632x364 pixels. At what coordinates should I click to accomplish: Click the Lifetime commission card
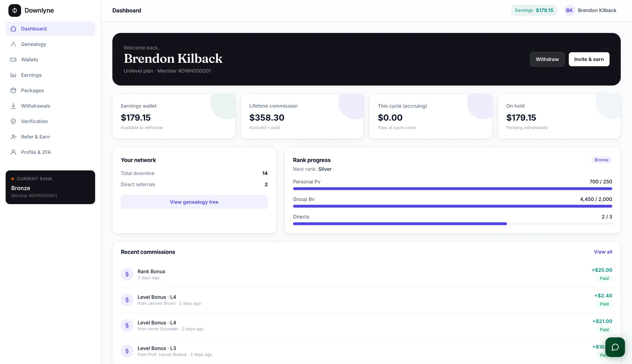[x=302, y=116]
